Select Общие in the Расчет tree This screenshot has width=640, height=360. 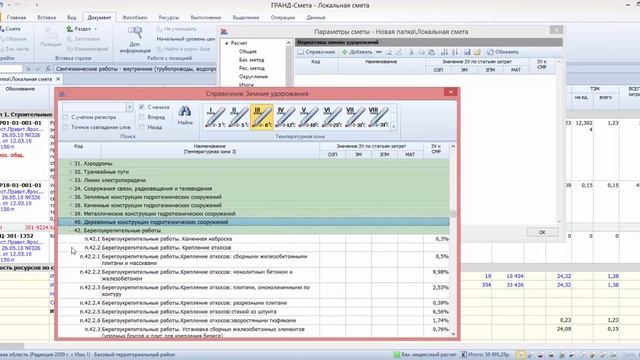(x=248, y=51)
